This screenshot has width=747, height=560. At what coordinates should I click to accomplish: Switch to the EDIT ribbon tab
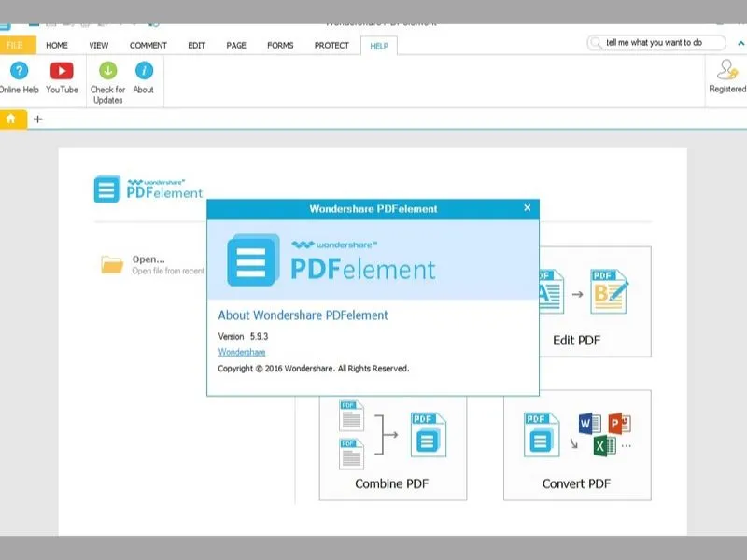(x=196, y=45)
